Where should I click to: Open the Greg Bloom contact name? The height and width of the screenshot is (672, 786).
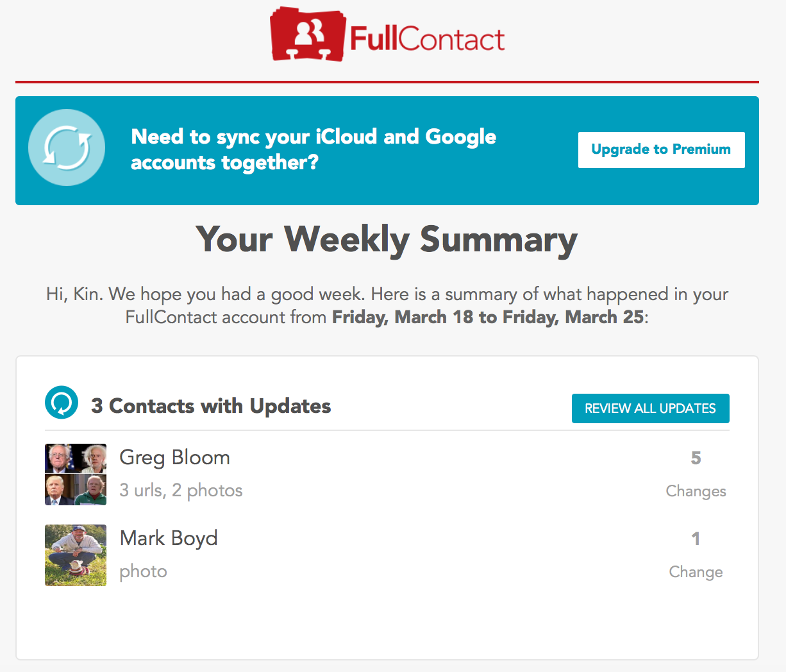click(175, 457)
